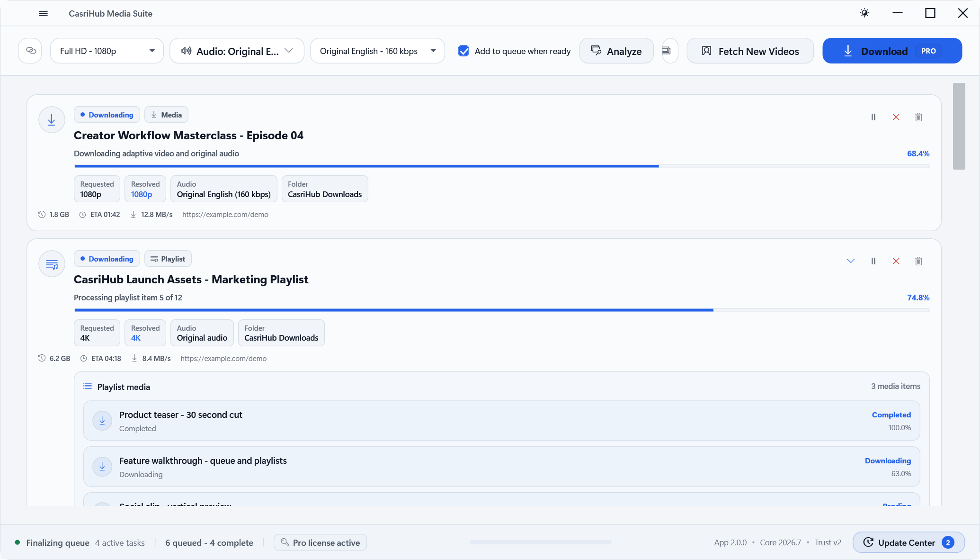The width and height of the screenshot is (980, 560).
Task: Cancel the Marketing Playlist download
Action: (x=896, y=261)
